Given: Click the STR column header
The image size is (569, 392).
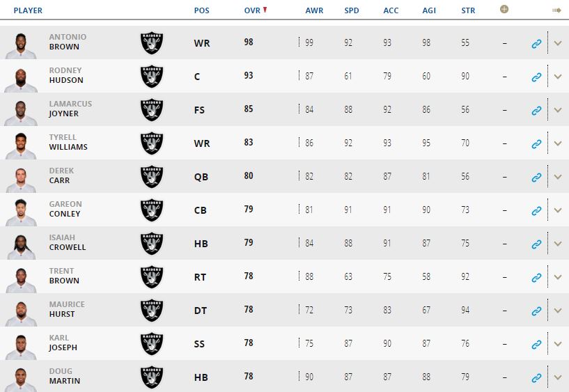Looking at the screenshot, I should click(468, 10).
